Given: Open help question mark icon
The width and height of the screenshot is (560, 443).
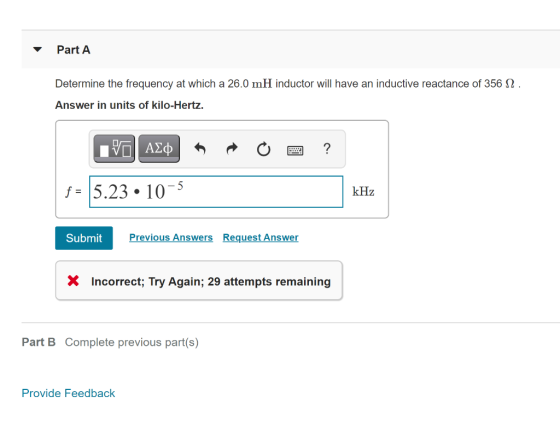Looking at the screenshot, I should (x=327, y=148).
